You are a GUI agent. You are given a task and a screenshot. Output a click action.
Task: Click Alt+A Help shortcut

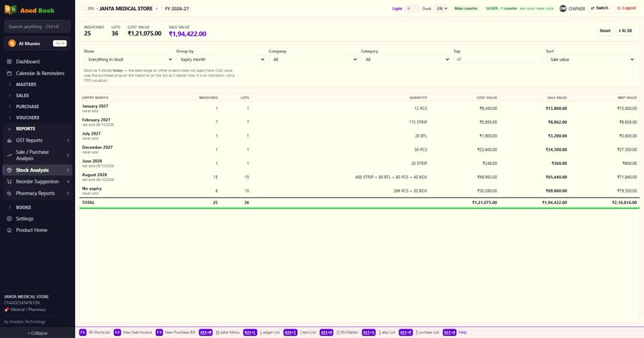coord(455,333)
